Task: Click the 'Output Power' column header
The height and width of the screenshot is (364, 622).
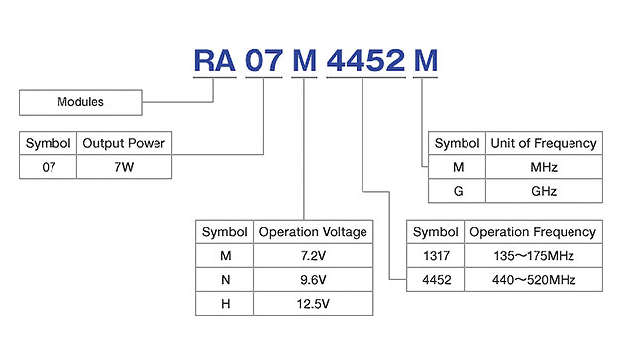Action: [124, 143]
